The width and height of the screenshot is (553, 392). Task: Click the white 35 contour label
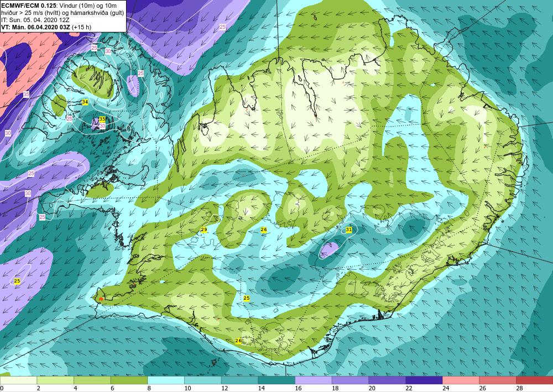pos(26,95)
